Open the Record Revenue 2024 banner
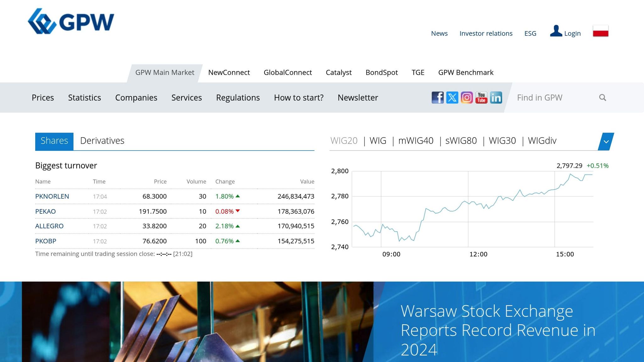This screenshot has width=644, height=362. click(498, 330)
